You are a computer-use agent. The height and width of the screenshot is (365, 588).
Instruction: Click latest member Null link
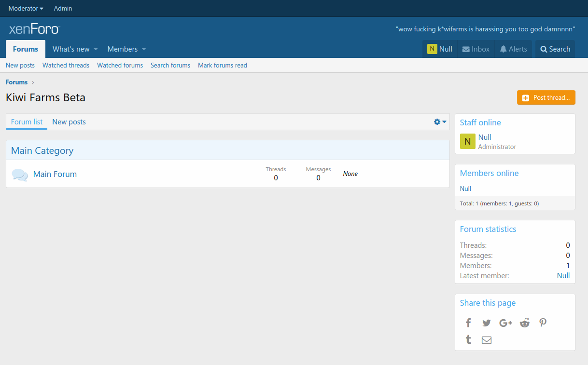pyautogui.click(x=563, y=276)
